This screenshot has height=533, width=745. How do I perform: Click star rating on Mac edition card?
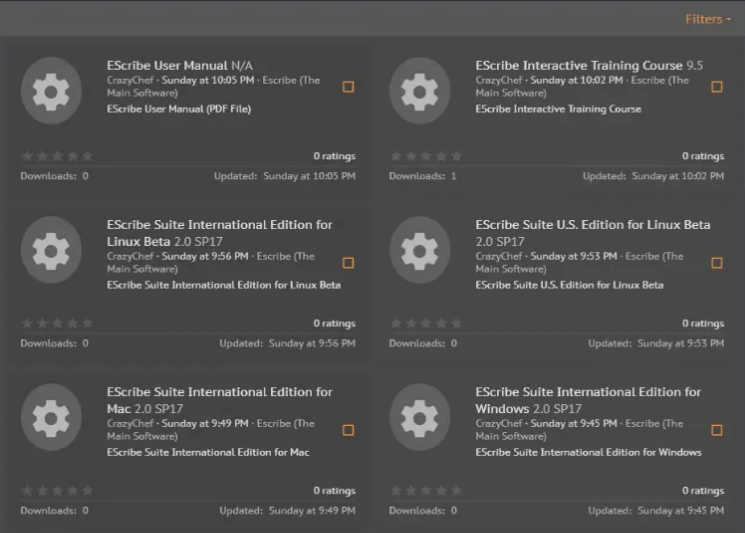(57, 491)
